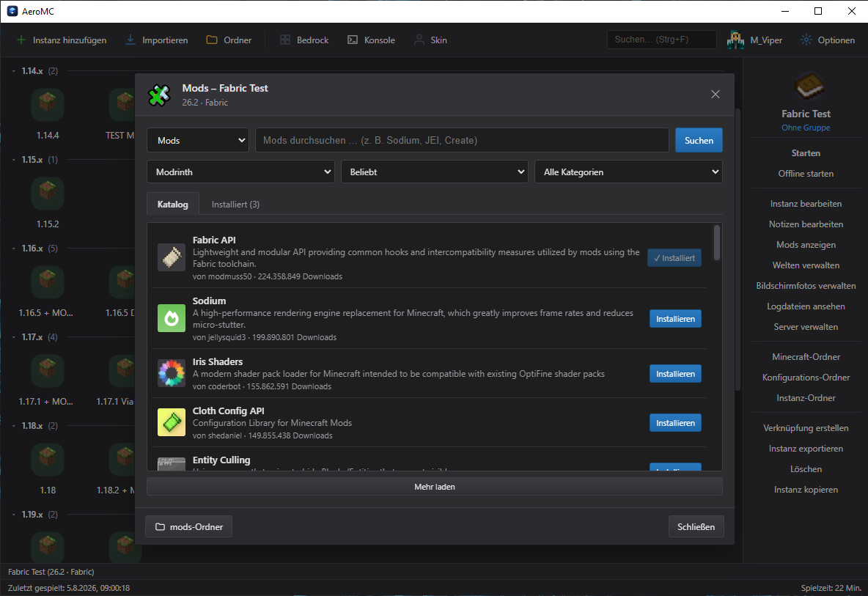Click the mod list scrollbar thumb

coord(717,243)
